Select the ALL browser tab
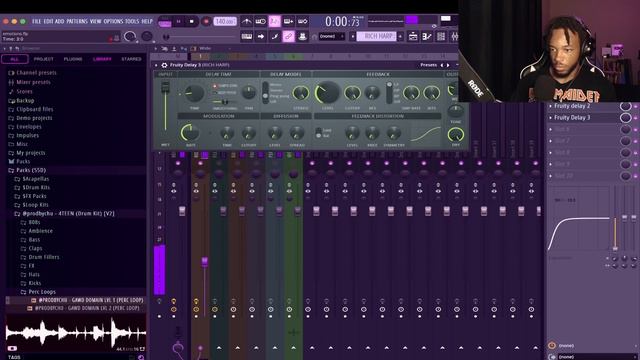Viewport: 640px width, 360px height. coord(15,59)
